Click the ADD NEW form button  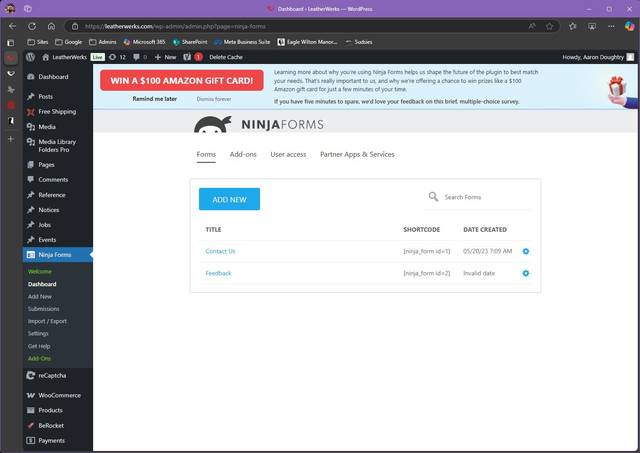click(x=229, y=199)
